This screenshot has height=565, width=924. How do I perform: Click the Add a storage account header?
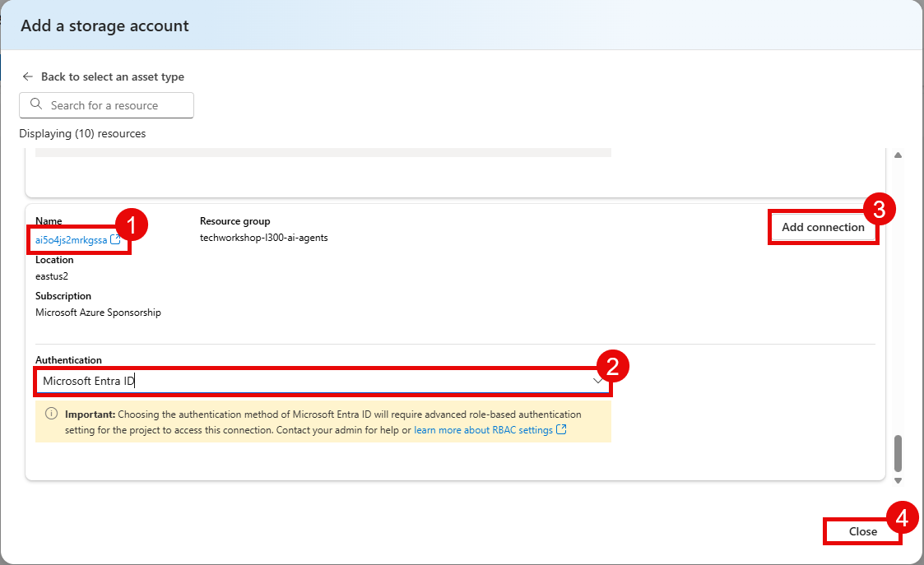point(104,25)
